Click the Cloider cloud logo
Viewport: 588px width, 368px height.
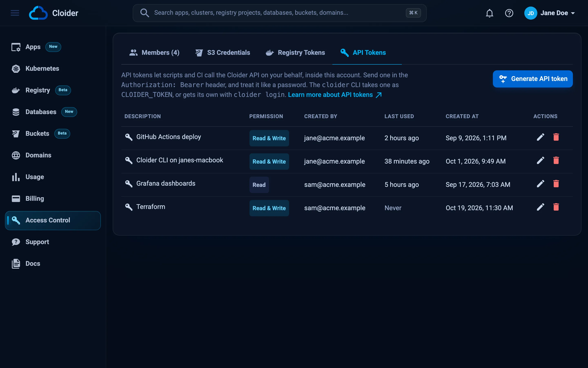click(x=38, y=13)
